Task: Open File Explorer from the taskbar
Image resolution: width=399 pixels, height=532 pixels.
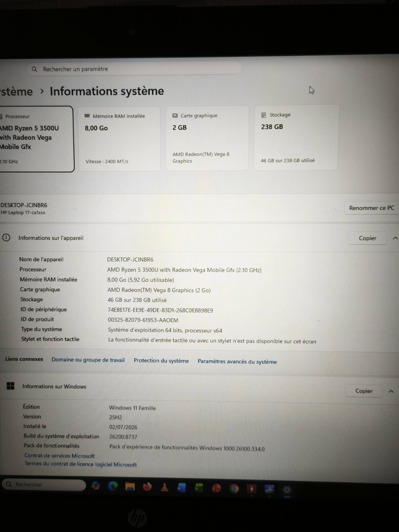Action: pyautogui.click(x=130, y=486)
